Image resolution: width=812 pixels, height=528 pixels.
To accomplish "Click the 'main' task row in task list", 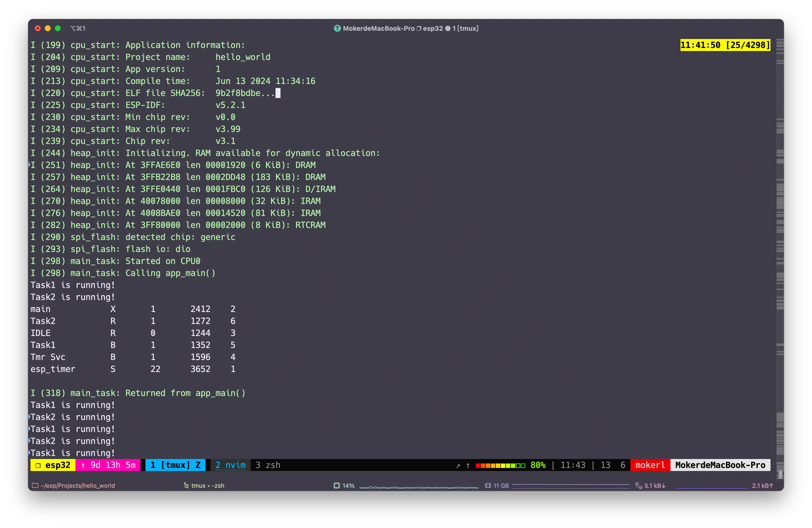I will click(x=133, y=309).
